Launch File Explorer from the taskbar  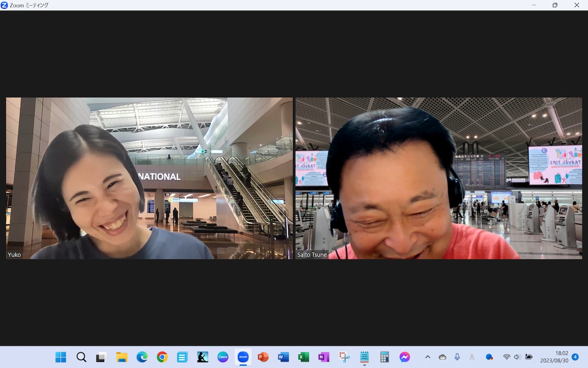121,357
